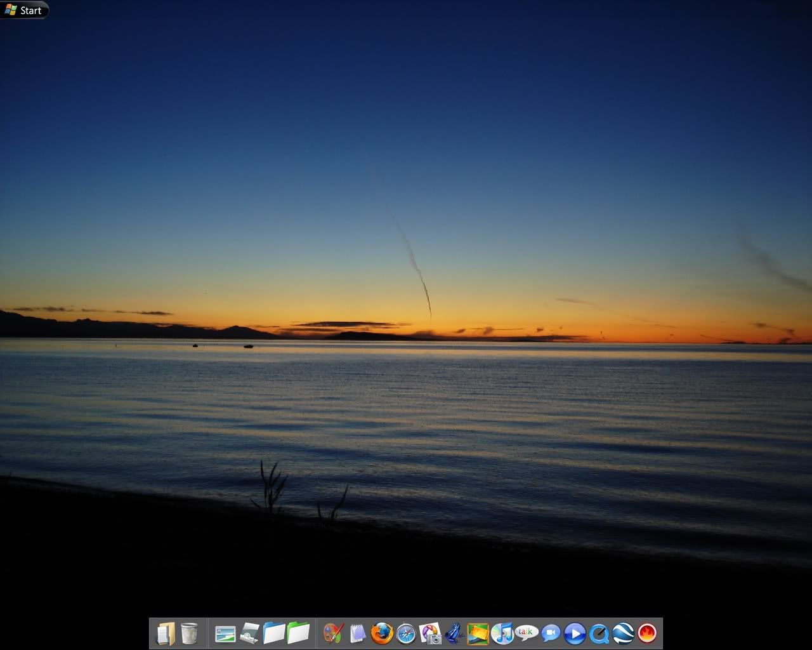Open Google Earth from dock
Screen dimensions: 812x650
(x=623, y=633)
